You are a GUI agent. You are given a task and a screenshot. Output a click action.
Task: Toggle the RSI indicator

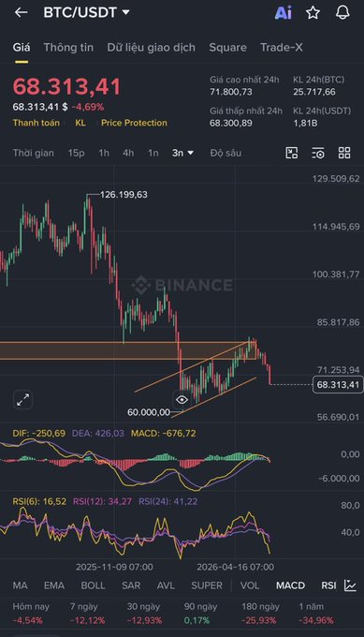point(328,585)
